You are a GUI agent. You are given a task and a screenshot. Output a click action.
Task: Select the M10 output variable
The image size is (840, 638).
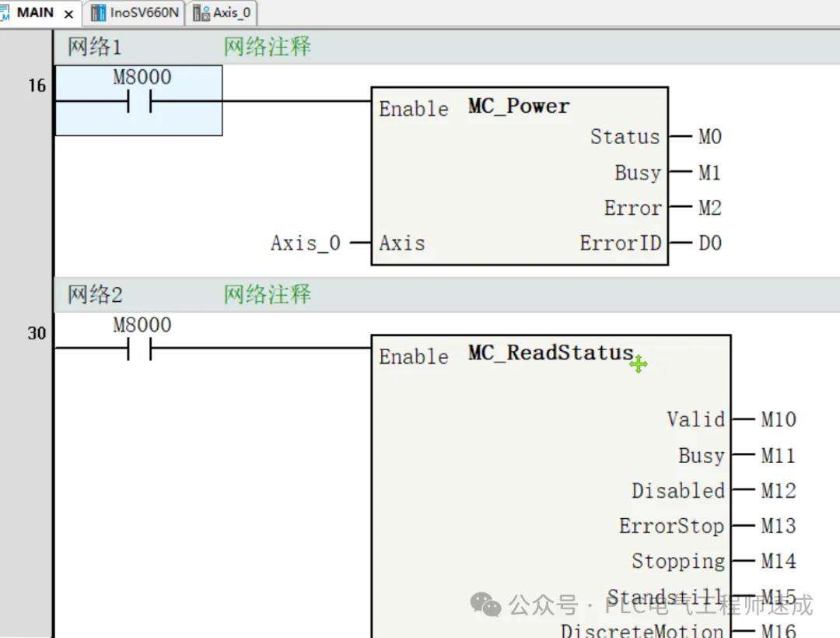(779, 419)
